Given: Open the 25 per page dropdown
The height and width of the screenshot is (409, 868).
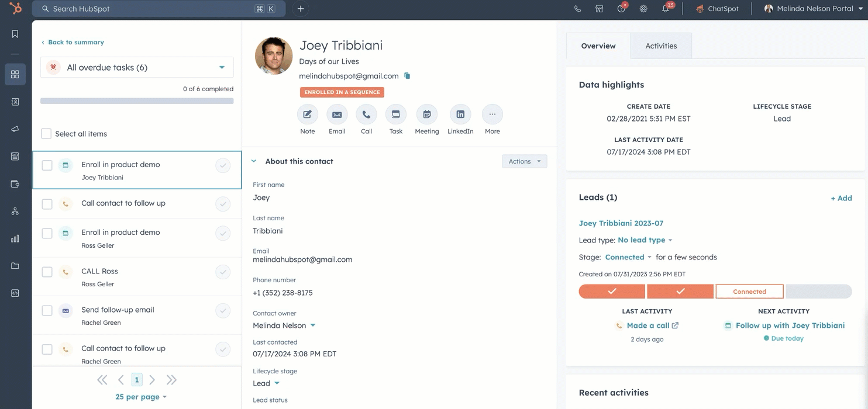Looking at the screenshot, I should [x=141, y=397].
